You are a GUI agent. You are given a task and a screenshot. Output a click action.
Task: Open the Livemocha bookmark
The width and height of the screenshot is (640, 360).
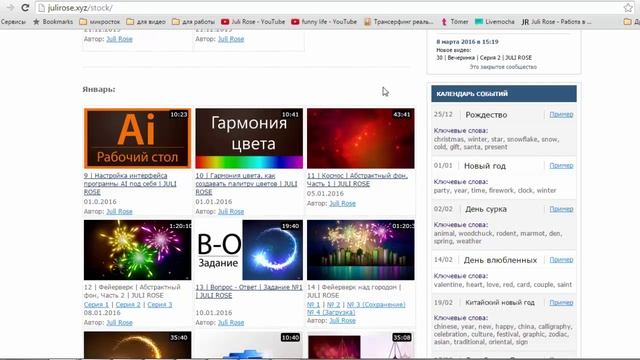point(494,22)
